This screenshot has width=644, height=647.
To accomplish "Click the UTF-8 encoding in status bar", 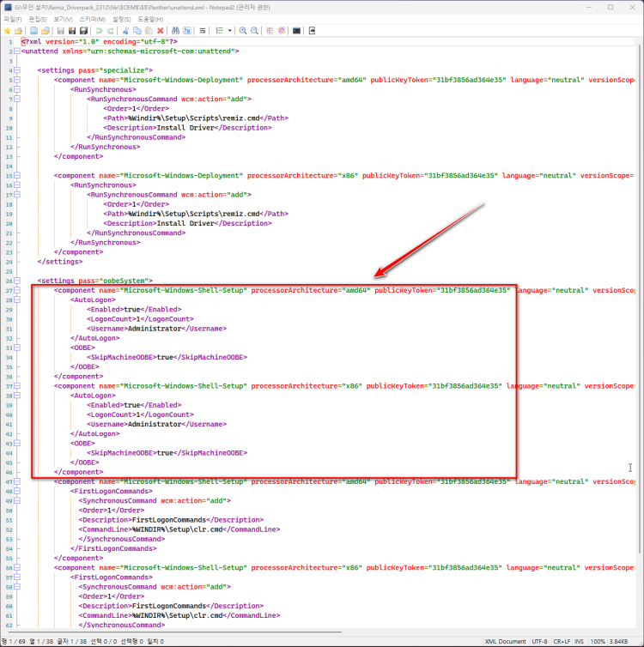I will [539, 641].
